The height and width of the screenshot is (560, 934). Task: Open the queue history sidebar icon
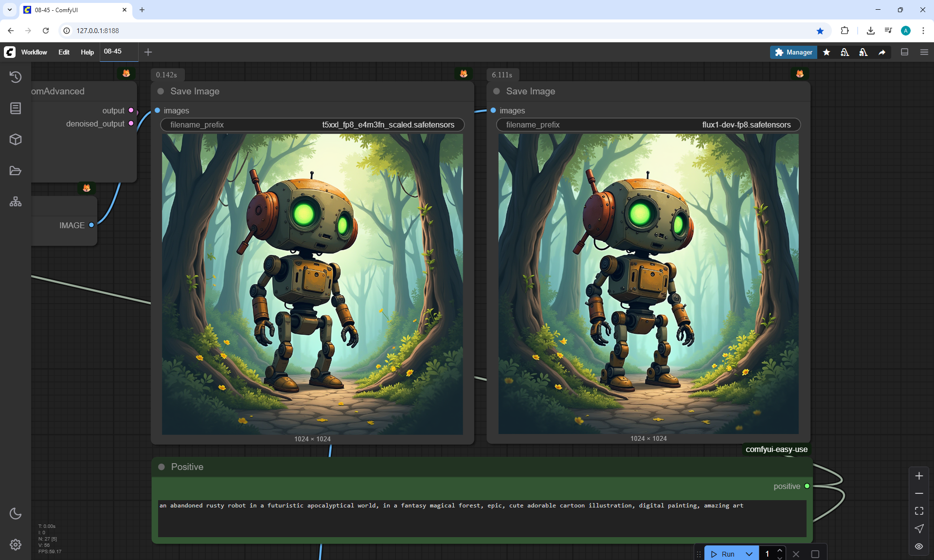(16, 77)
